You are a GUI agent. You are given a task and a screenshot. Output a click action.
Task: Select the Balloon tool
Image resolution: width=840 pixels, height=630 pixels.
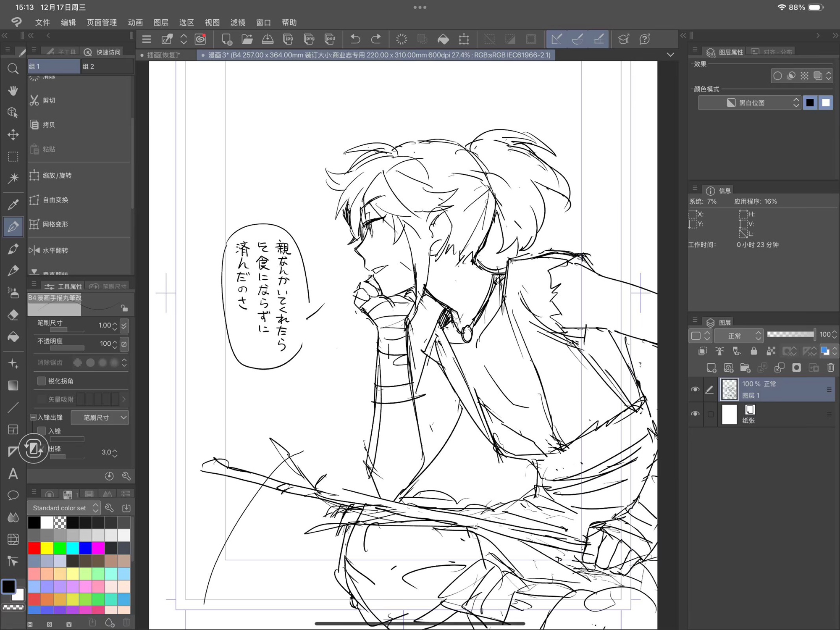(13, 496)
